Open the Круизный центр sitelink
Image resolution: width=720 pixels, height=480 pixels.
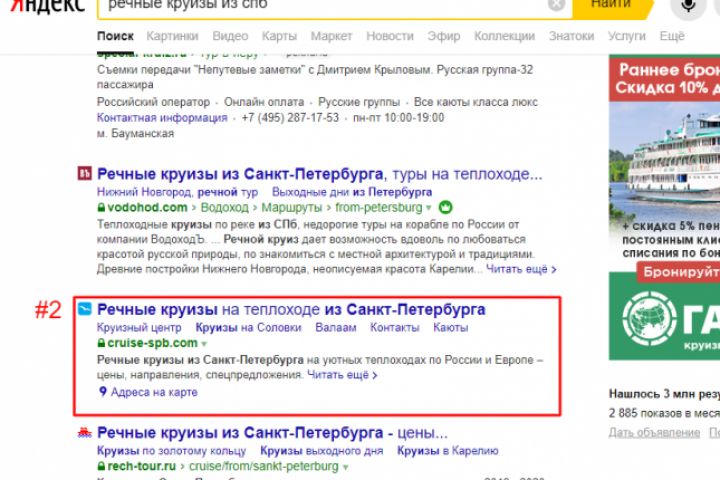139,328
